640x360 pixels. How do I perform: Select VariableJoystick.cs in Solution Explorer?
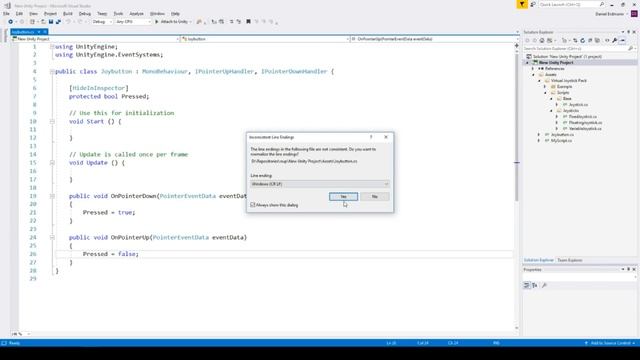click(x=585, y=129)
